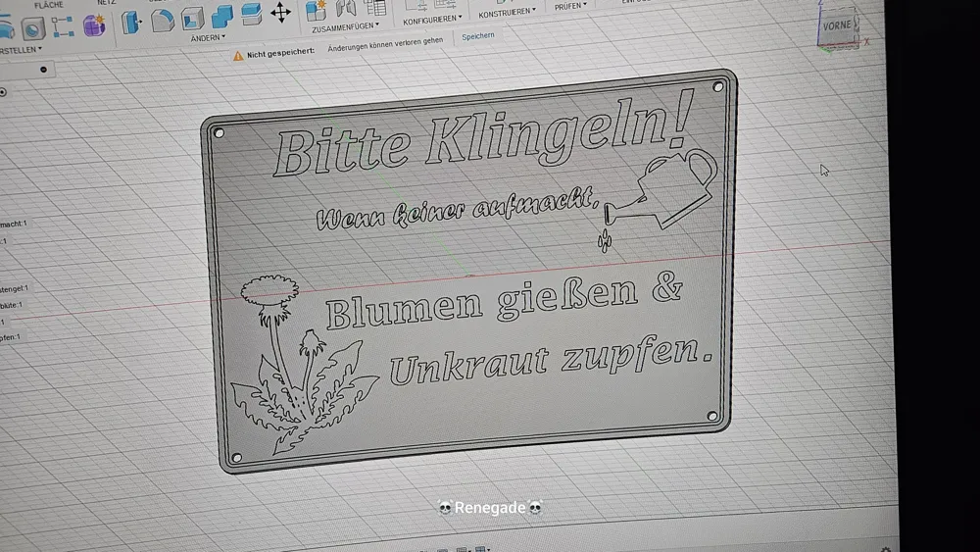Click the bottom-right mounting hole of the sign
Viewport: 980px width, 552px height.
tap(711, 416)
